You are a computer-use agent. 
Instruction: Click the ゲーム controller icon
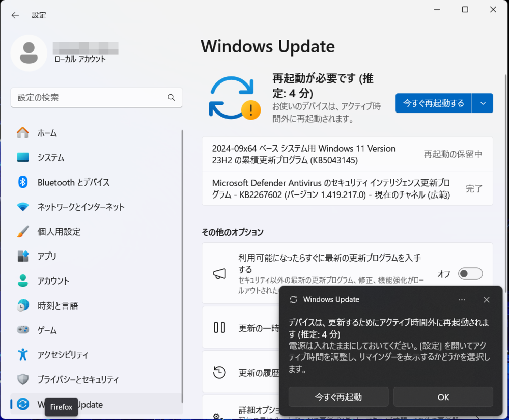pos(23,330)
